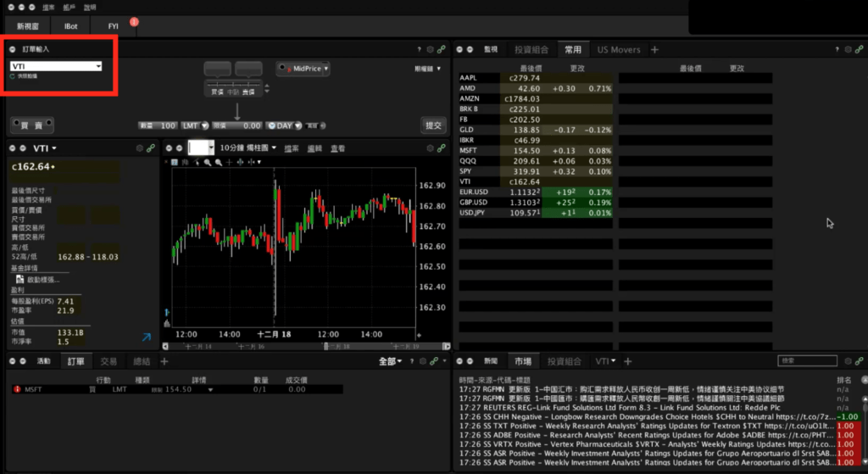This screenshot has width=868, height=474.
Task: Click the Bid price button on price ladder
Action: (218, 70)
